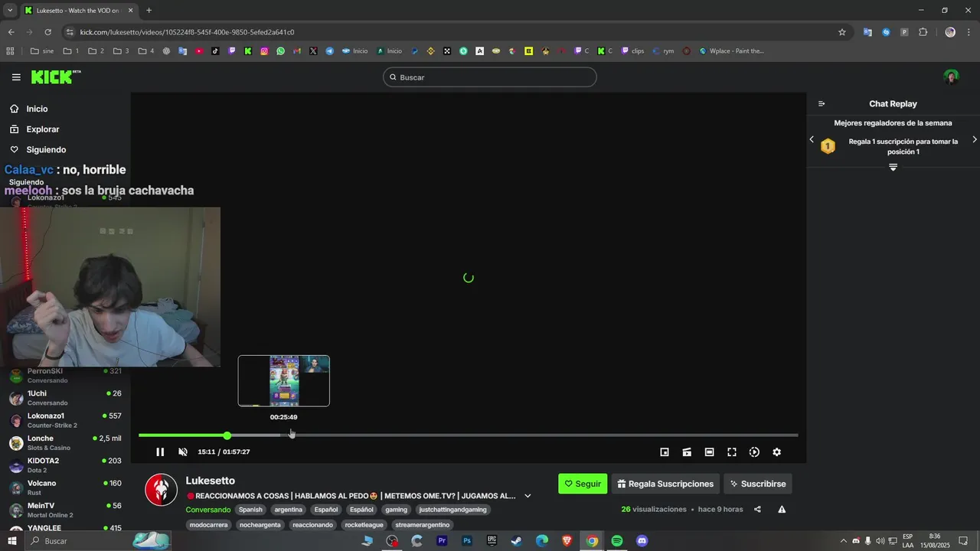The image size is (980, 551).
Task: Go to previous top gifter slide
Action: point(812,139)
